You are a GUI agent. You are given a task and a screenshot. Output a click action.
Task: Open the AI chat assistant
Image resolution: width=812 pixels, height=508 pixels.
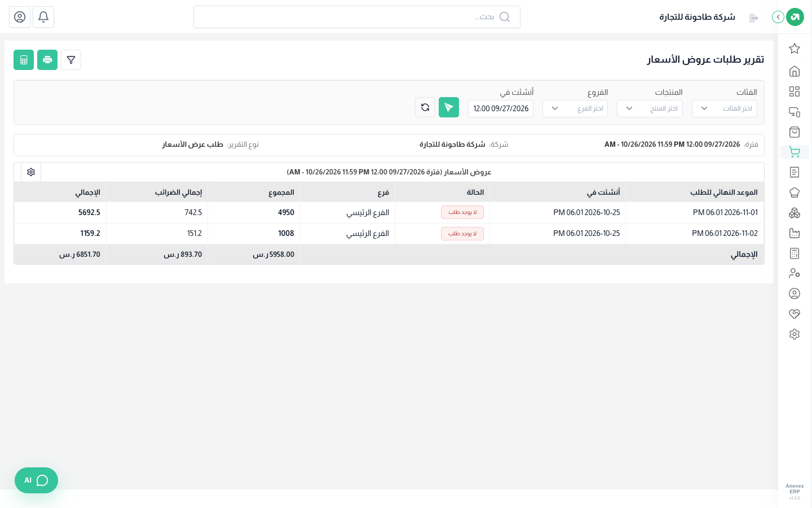(36, 480)
